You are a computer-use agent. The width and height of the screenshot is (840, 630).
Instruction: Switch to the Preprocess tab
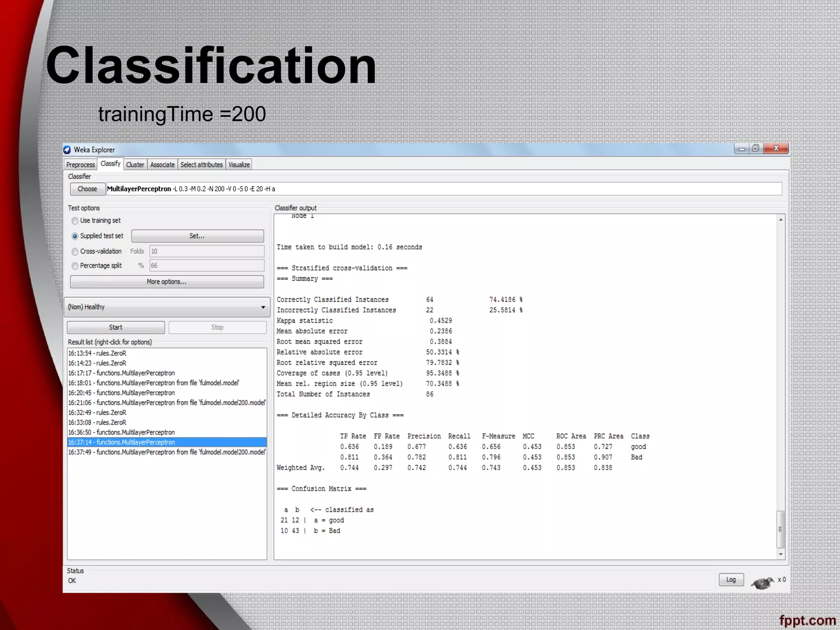(80, 165)
